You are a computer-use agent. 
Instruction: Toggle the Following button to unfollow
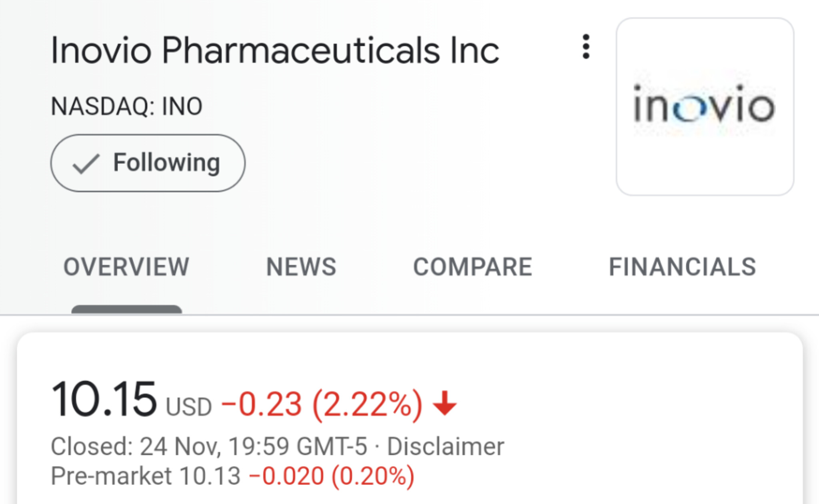coord(148,163)
